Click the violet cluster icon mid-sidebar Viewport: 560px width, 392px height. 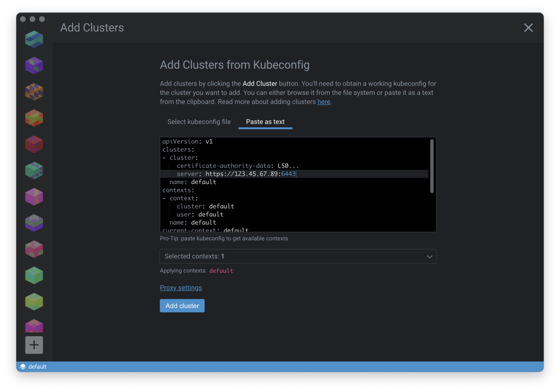(x=34, y=223)
